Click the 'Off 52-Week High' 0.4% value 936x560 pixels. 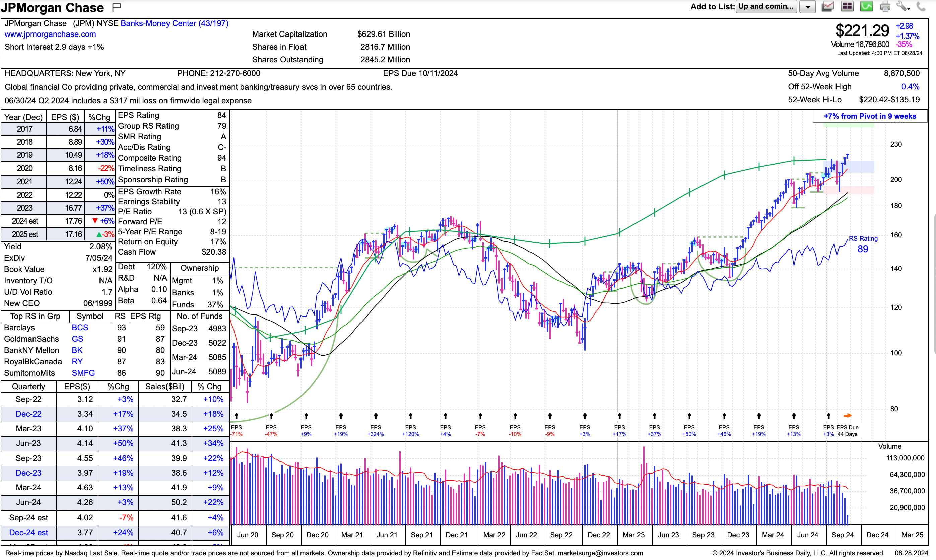(x=910, y=87)
